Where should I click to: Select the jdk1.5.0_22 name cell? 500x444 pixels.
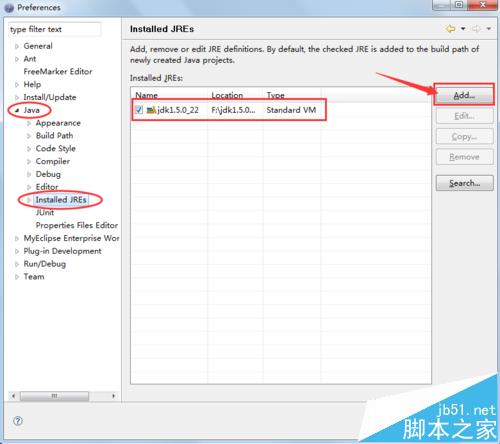[x=178, y=110]
